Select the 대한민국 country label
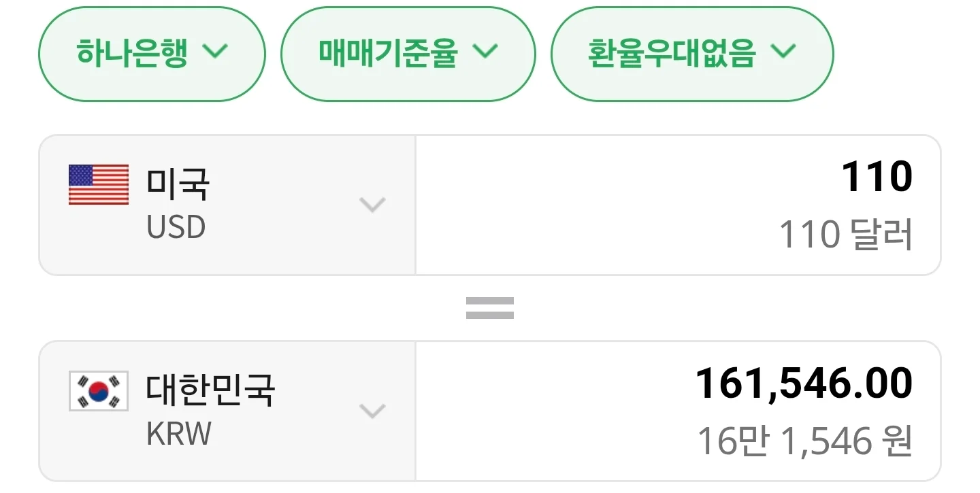 (x=210, y=390)
